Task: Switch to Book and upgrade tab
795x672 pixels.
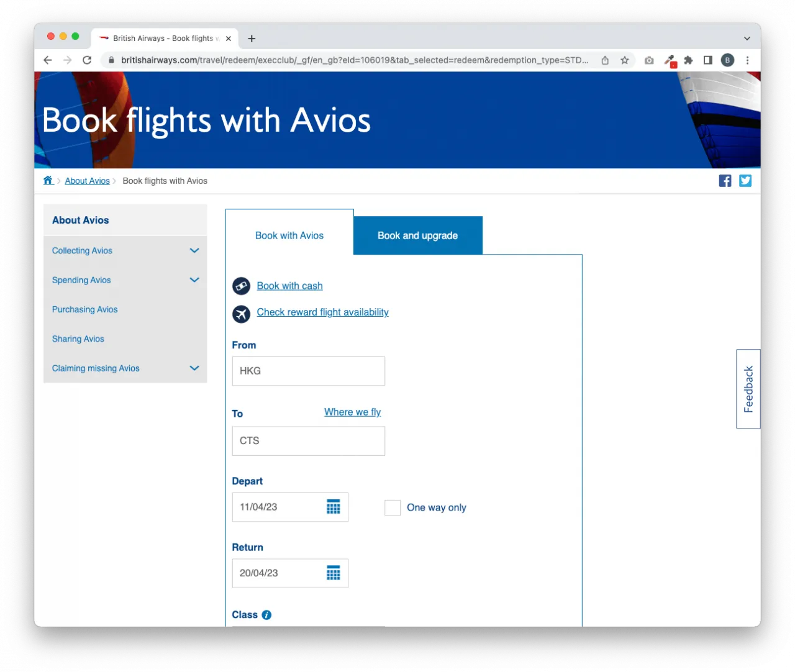Action: (418, 235)
